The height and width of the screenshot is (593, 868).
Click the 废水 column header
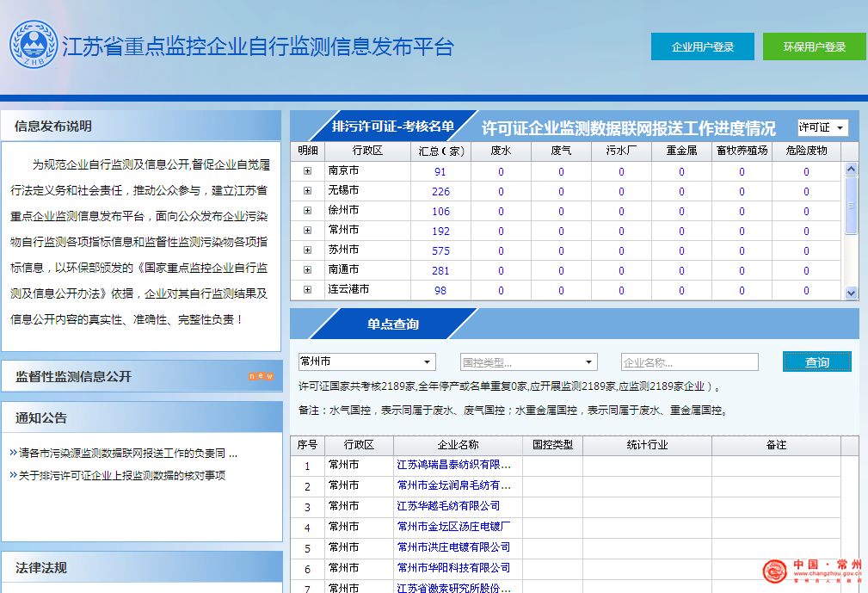tap(501, 151)
